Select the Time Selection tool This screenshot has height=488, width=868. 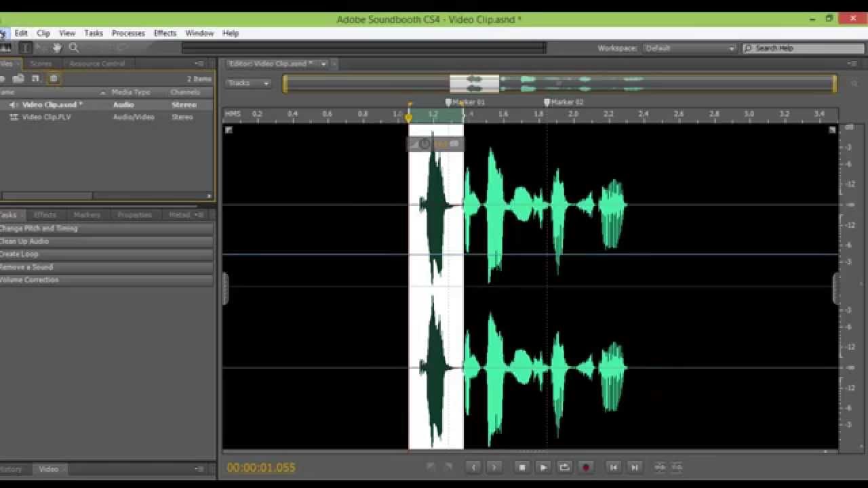(x=25, y=48)
